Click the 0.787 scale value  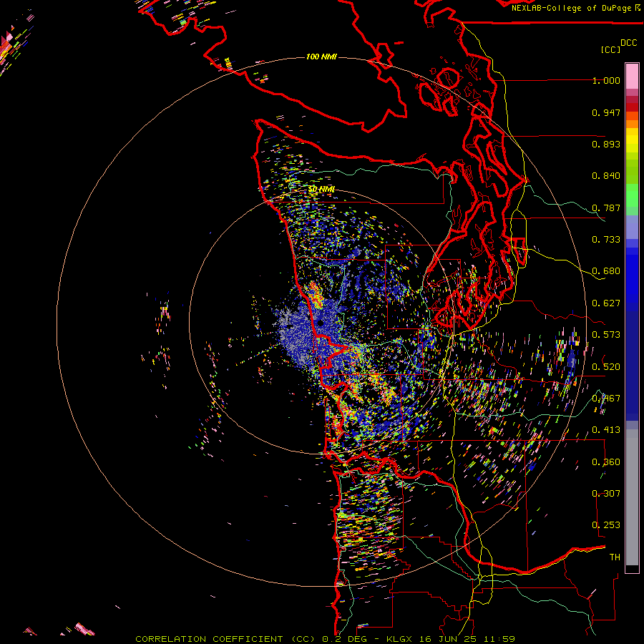pyautogui.click(x=606, y=208)
